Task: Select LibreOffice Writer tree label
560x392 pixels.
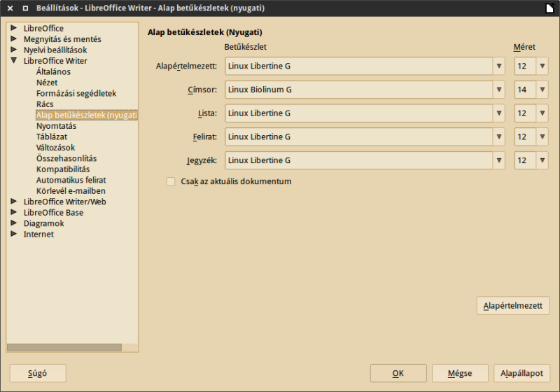Action: pos(55,61)
